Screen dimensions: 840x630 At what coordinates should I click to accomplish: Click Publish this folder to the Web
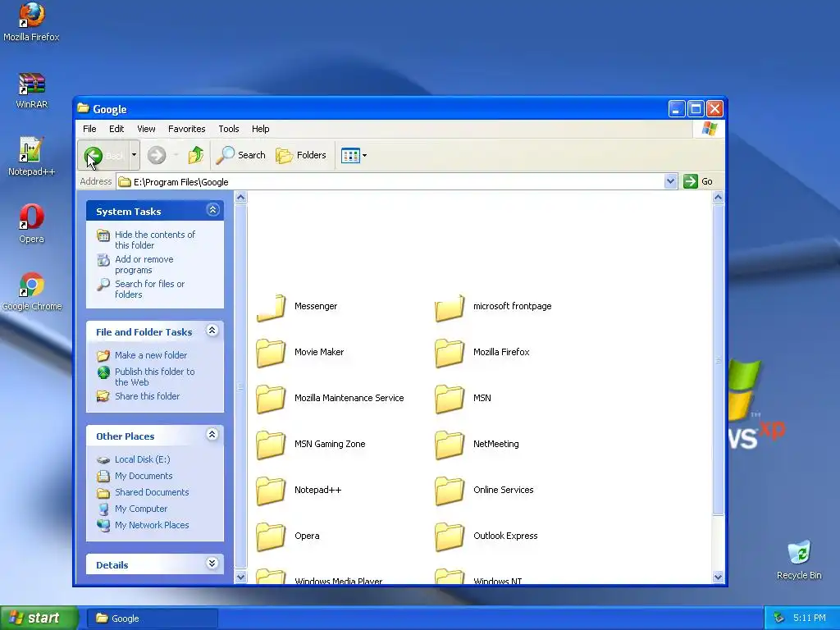coord(154,377)
